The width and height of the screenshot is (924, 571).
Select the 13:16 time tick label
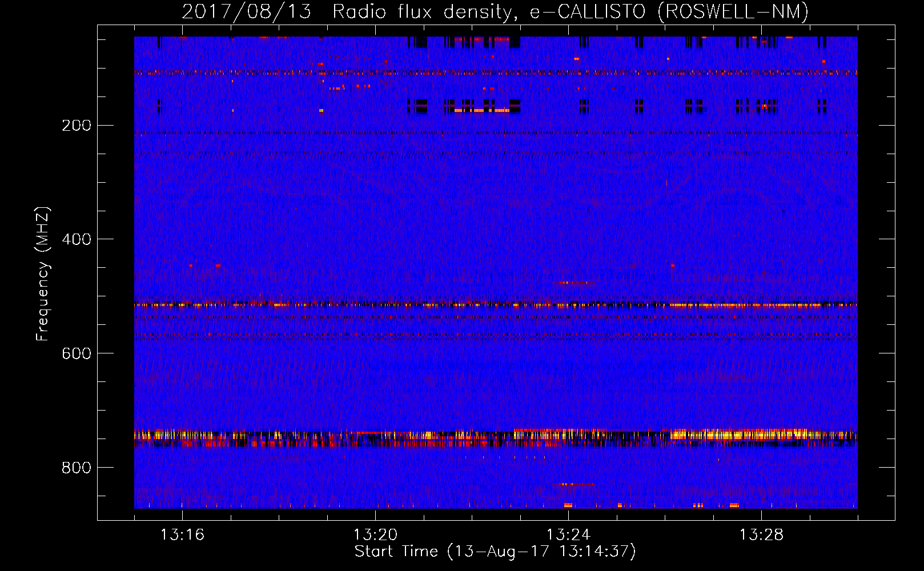click(x=182, y=534)
